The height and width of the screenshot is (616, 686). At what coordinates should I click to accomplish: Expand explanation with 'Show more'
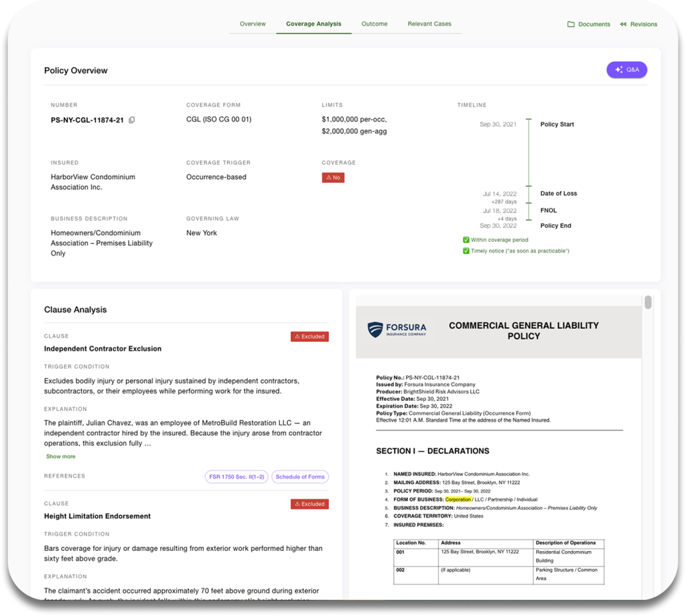point(60,456)
